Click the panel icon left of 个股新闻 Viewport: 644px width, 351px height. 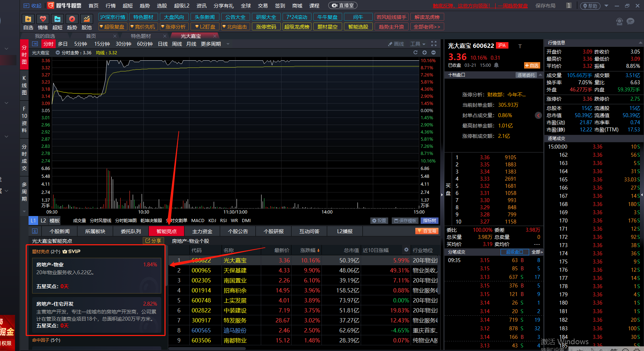pos(35,231)
